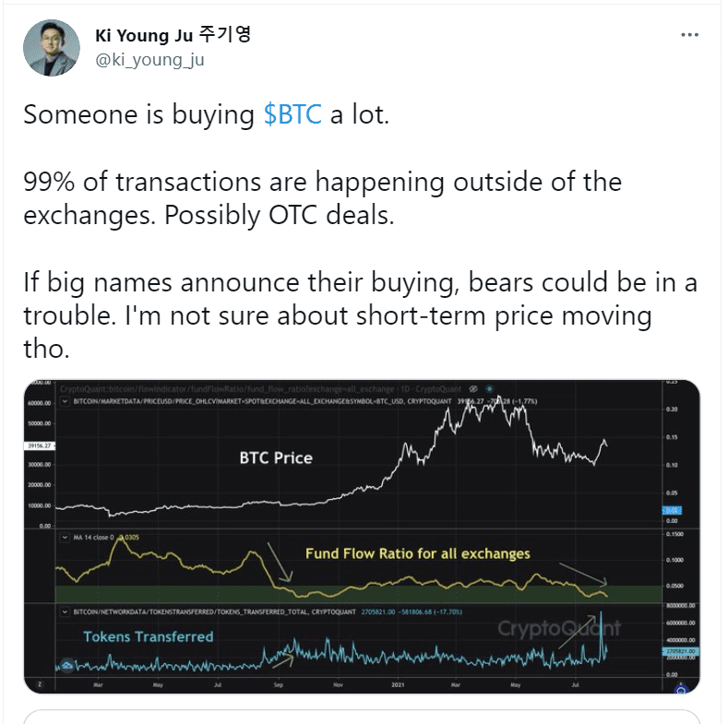
Task: Click the Z icon at chart bottom-left
Action: pyautogui.click(x=40, y=685)
